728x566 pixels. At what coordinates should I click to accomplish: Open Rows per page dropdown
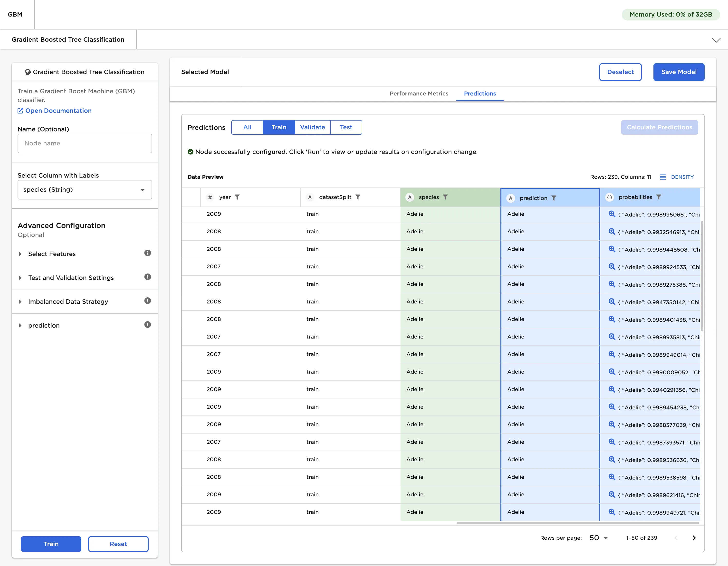click(599, 538)
